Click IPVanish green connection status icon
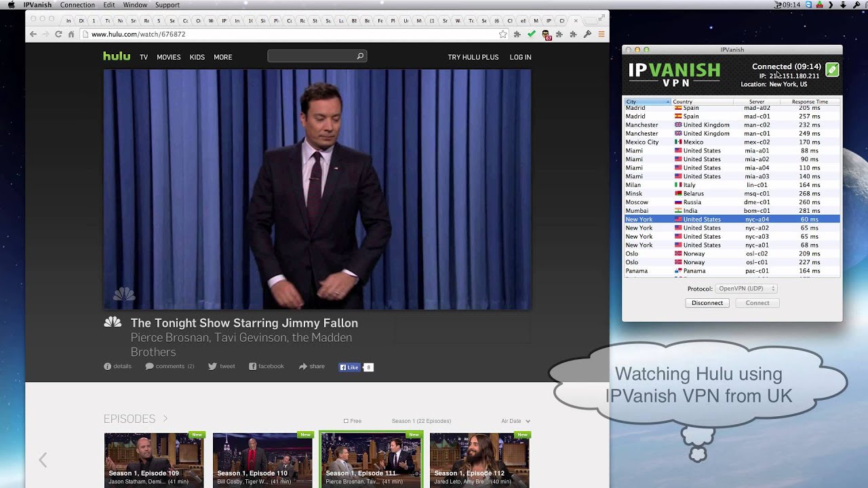This screenshot has height=488, width=868. [832, 69]
